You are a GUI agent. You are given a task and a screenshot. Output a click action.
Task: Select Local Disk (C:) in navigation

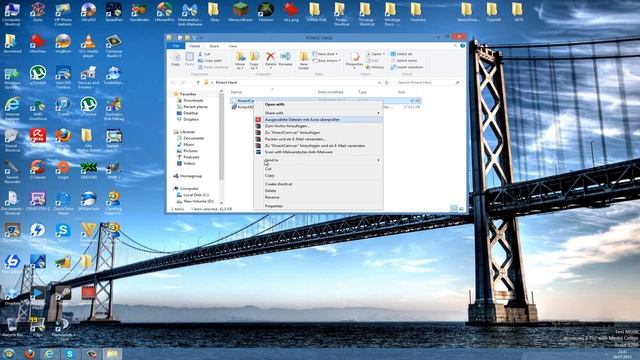[193, 195]
